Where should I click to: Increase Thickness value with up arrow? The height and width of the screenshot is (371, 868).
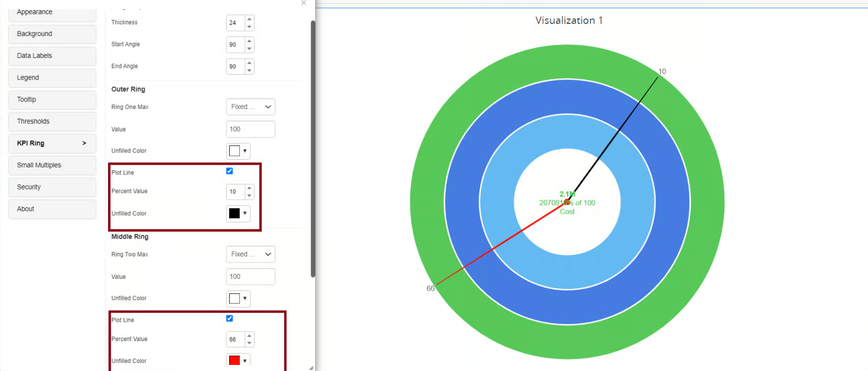pyautogui.click(x=249, y=19)
